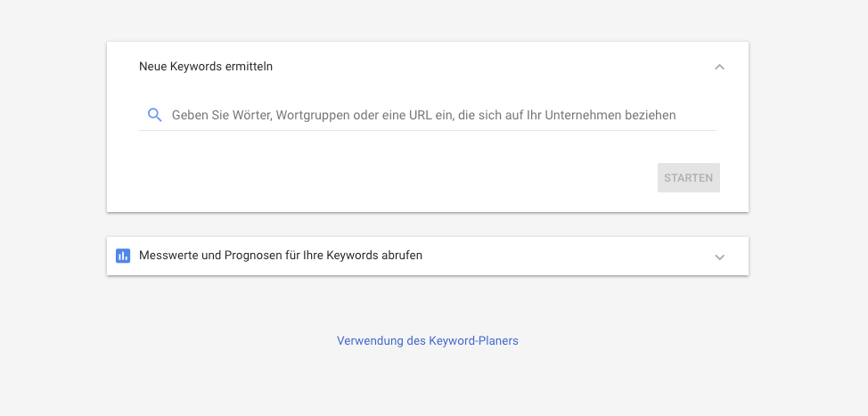The height and width of the screenshot is (416, 868).
Task: Select the downward chevron arrow icon
Action: pyautogui.click(x=719, y=257)
